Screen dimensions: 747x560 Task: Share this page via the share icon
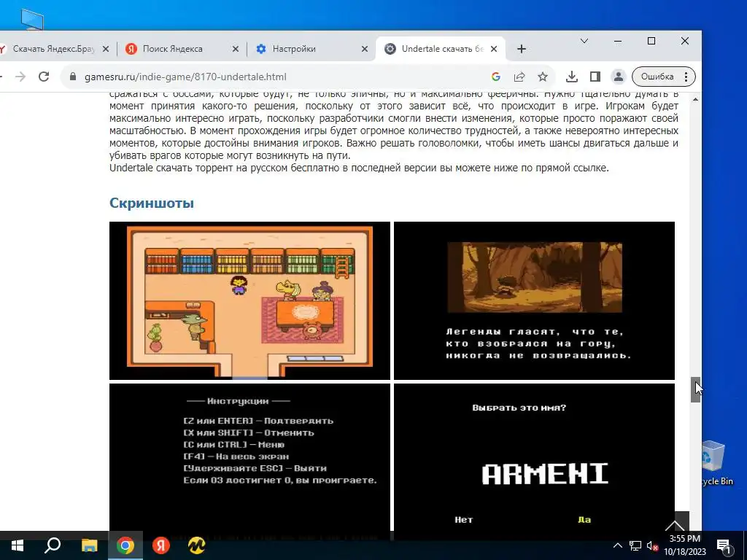point(519,77)
